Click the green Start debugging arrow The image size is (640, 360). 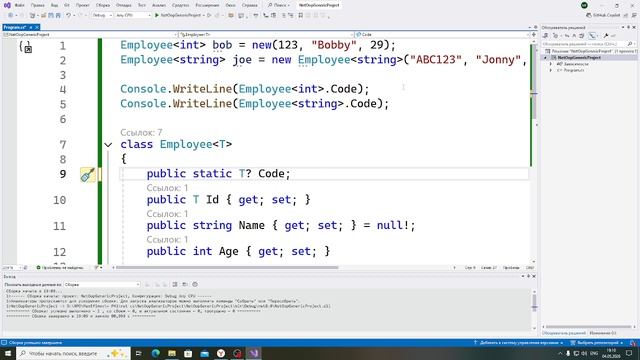[x=157, y=15]
